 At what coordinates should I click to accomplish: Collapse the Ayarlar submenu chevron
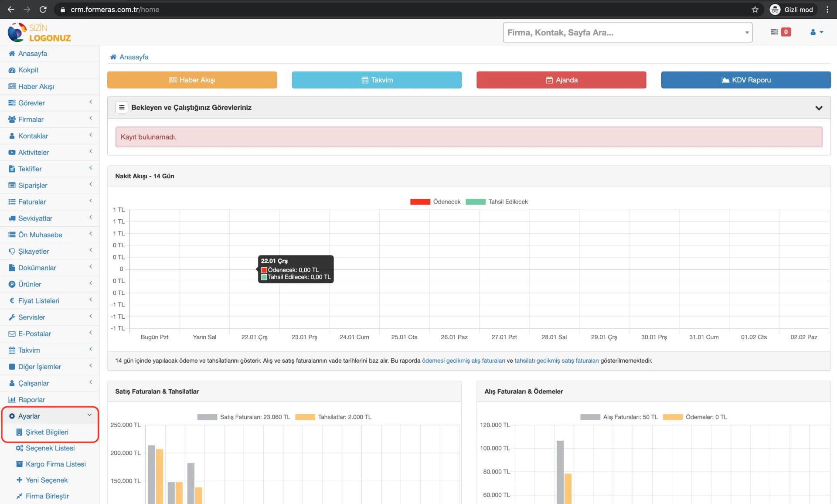(90, 415)
